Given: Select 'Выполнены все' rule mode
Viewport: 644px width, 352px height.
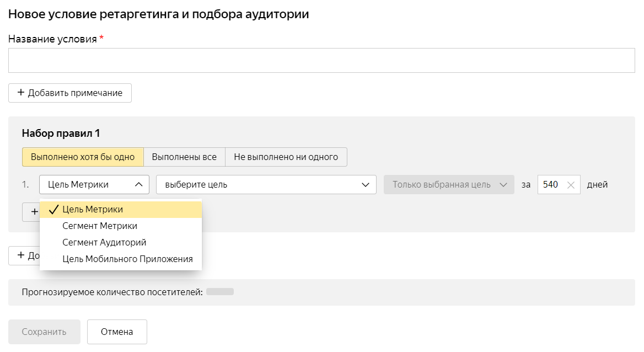Looking at the screenshot, I should (184, 157).
